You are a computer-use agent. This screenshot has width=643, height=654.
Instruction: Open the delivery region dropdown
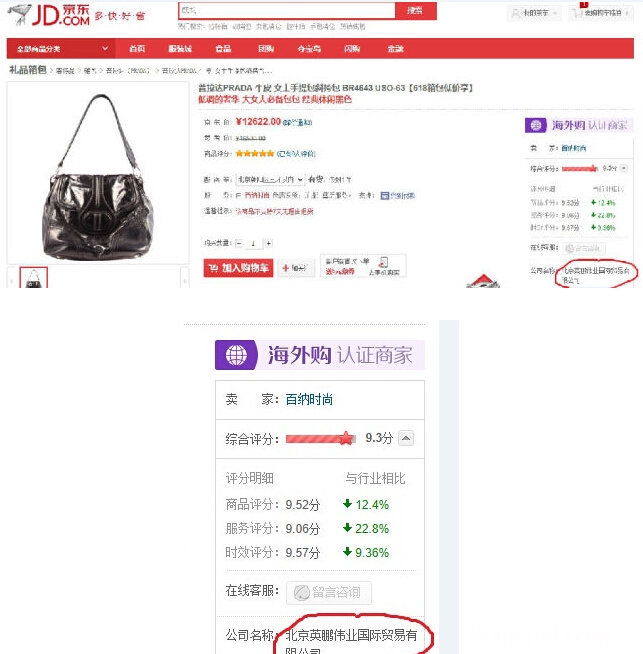[270, 180]
